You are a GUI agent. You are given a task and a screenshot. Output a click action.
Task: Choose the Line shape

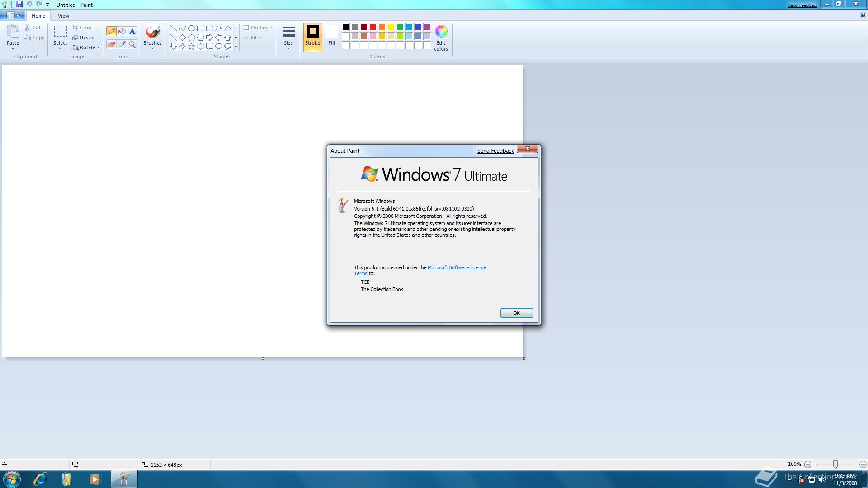(174, 28)
